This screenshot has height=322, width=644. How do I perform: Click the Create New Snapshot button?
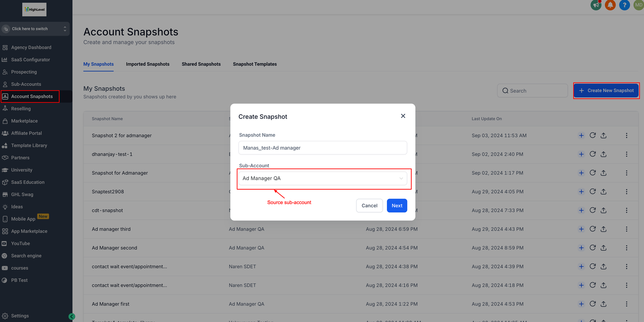pos(606,91)
